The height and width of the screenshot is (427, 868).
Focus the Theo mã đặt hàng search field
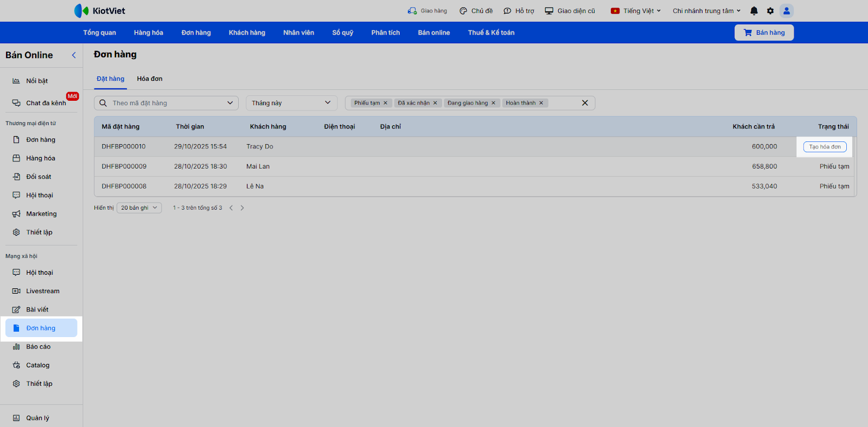tap(166, 103)
